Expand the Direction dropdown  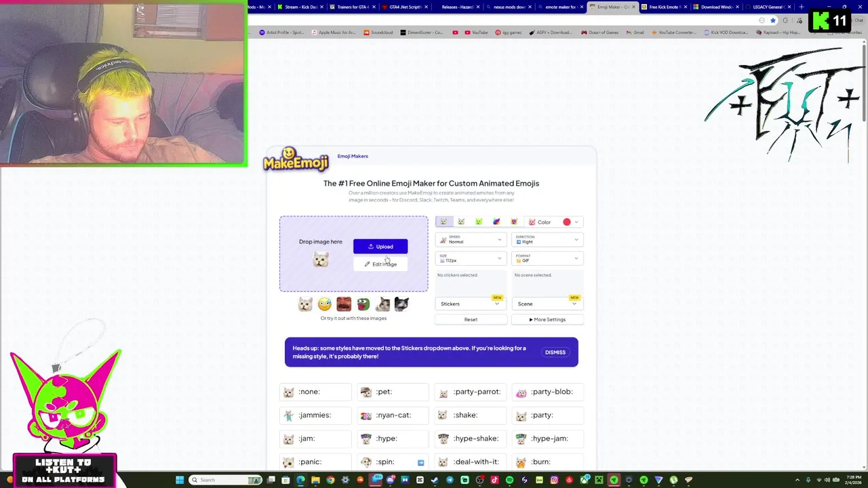click(547, 240)
